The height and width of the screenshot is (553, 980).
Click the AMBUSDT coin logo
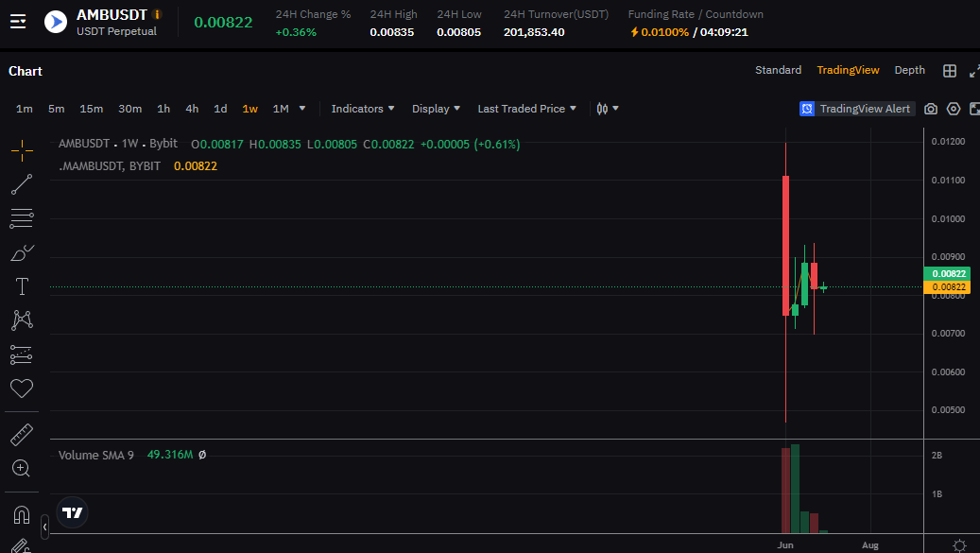[56, 22]
